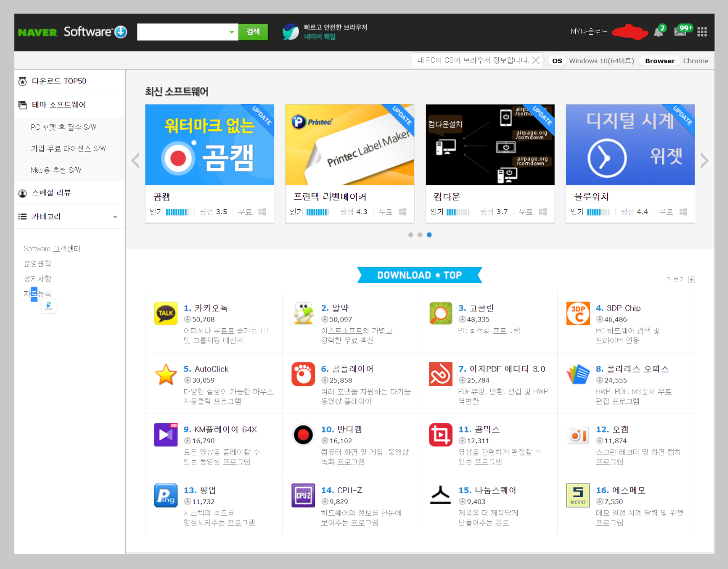Open the GOM Mix icon
This screenshot has width=728, height=569.
(x=441, y=435)
